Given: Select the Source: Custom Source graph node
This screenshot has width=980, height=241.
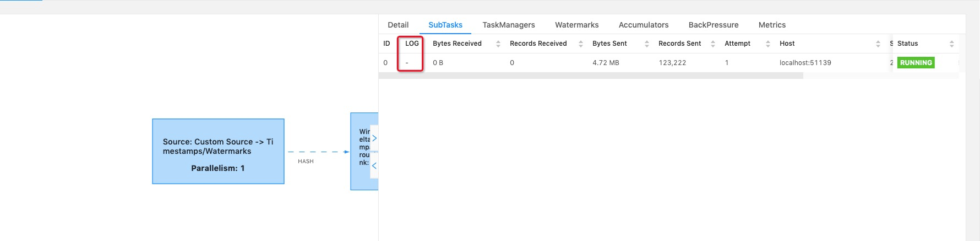Looking at the screenshot, I should click(x=218, y=151).
